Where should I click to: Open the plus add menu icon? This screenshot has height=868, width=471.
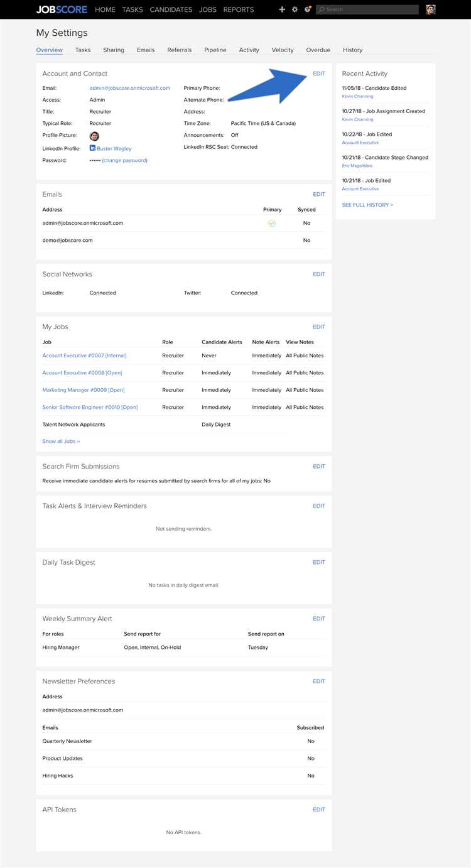[282, 9]
